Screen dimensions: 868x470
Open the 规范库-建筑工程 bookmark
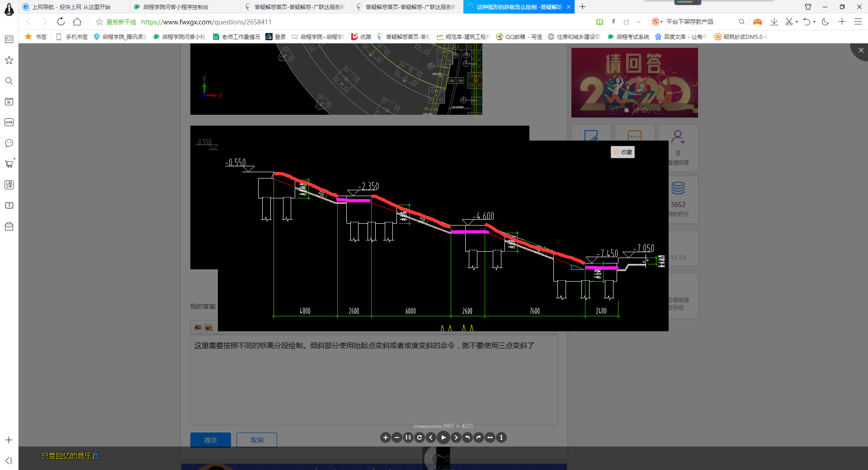click(x=462, y=37)
